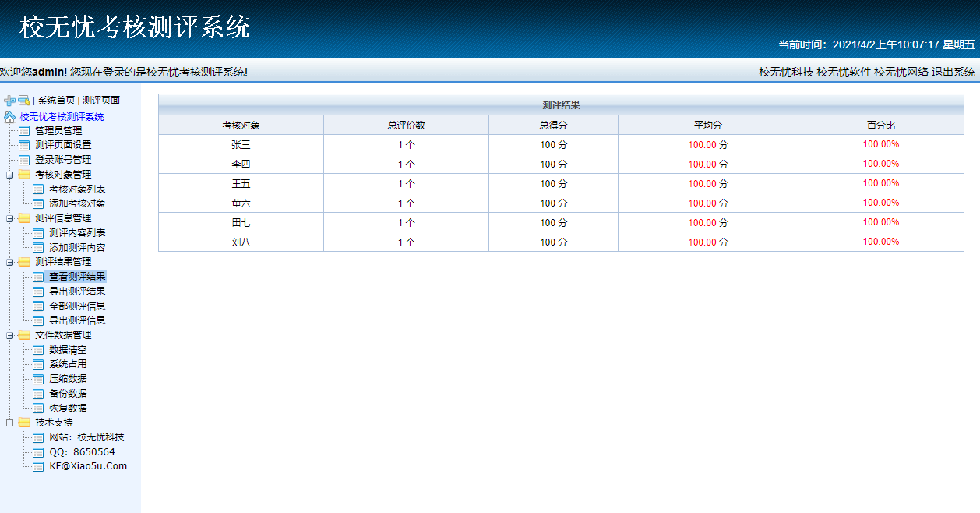The image size is (980, 513).
Task: Open the 考核对象列表 page
Action: 77,189
